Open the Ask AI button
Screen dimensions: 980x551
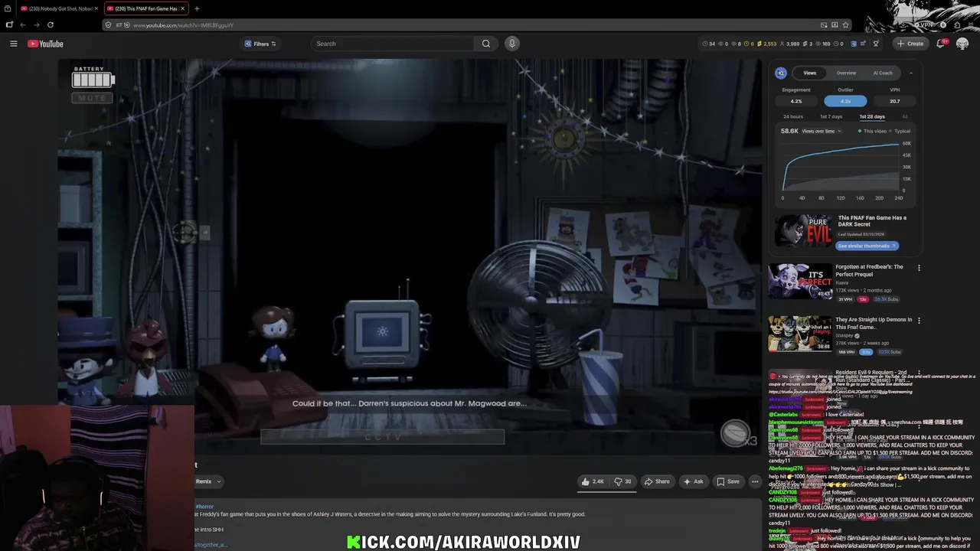[x=693, y=481]
